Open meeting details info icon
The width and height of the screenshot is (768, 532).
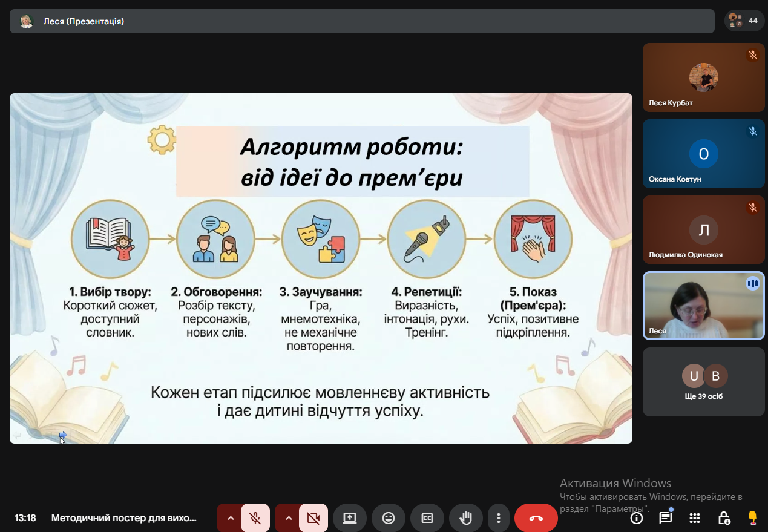(636, 518)
